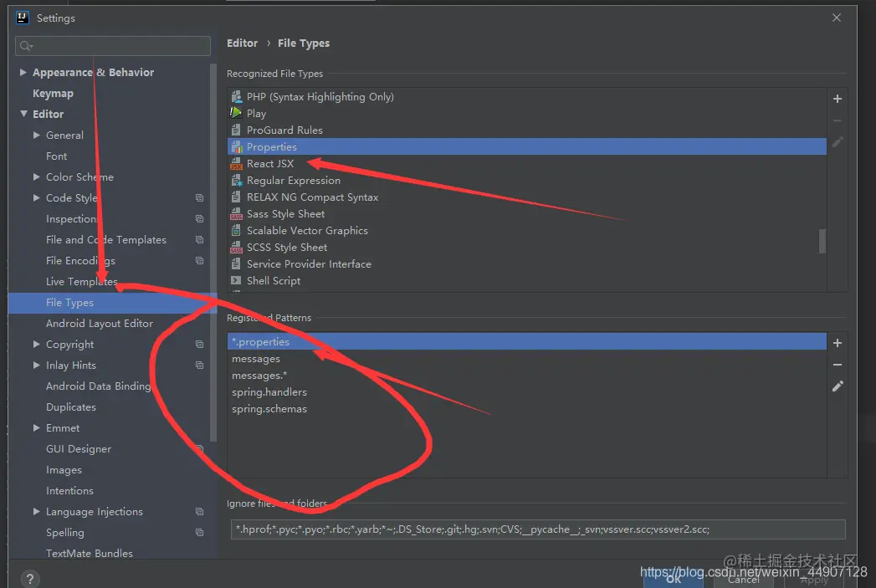Open Live Templates settings
876x588 pixels.
pyautogui.click(x=81, y=281)
